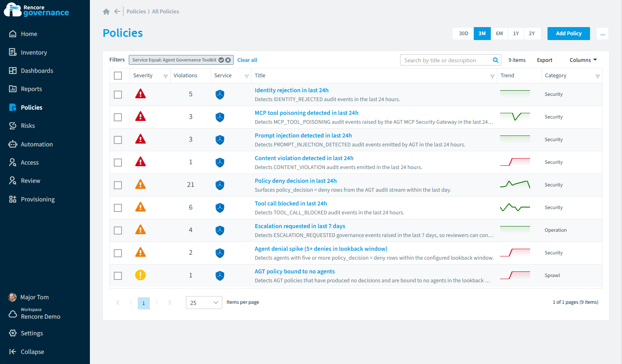
Task: Click the Rencore governance logo
Action: click(x=36, y=10)
